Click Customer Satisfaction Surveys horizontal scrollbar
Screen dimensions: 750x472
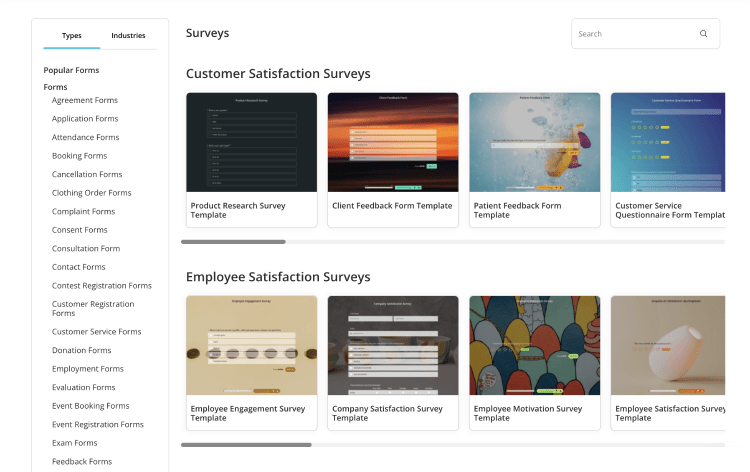233,241
